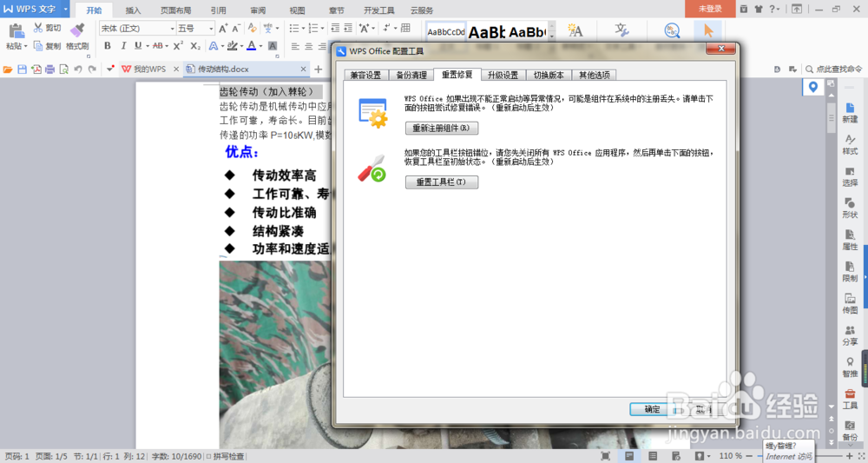Toggle italic formatting
This screenshot has height=463, width=868.
123,46
